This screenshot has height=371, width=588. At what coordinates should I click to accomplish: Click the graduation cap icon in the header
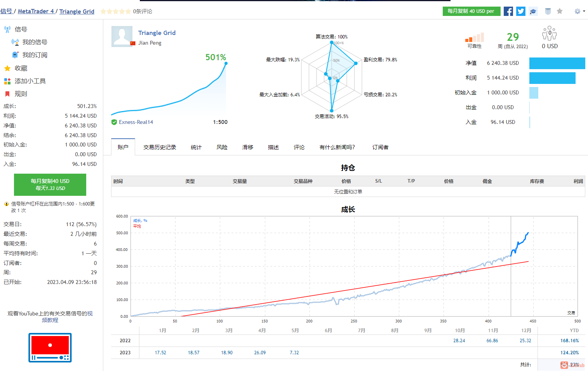533,11
